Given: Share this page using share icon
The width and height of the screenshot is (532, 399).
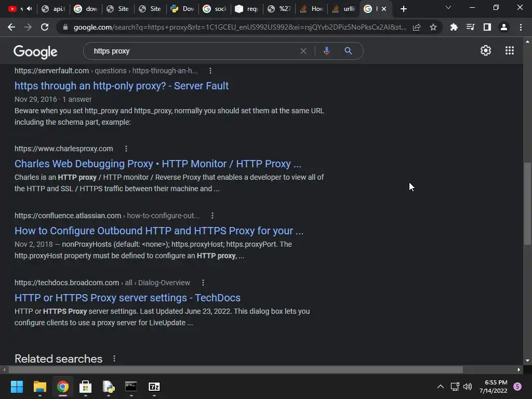Looking at the screenshot, I should click(x=417, y=27).
